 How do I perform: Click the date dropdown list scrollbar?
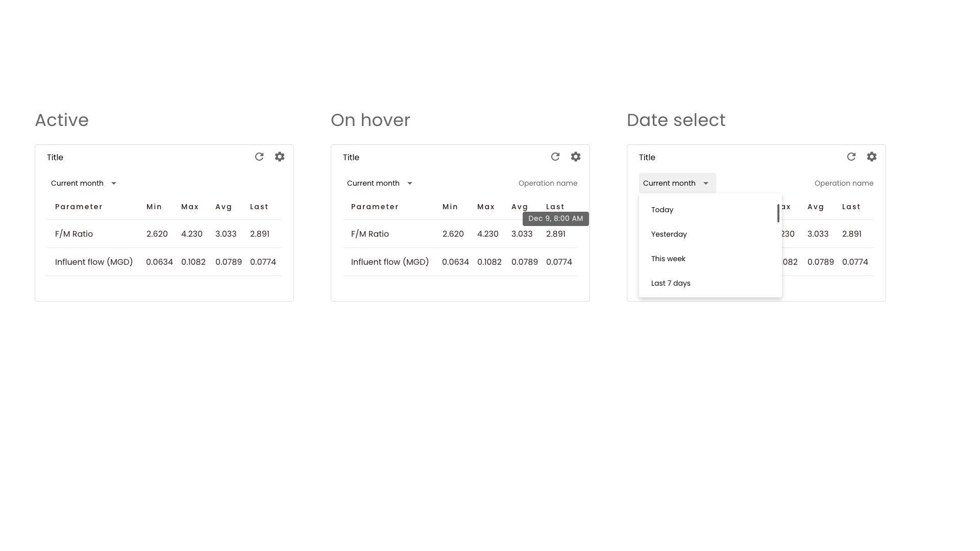coord(778,213)
